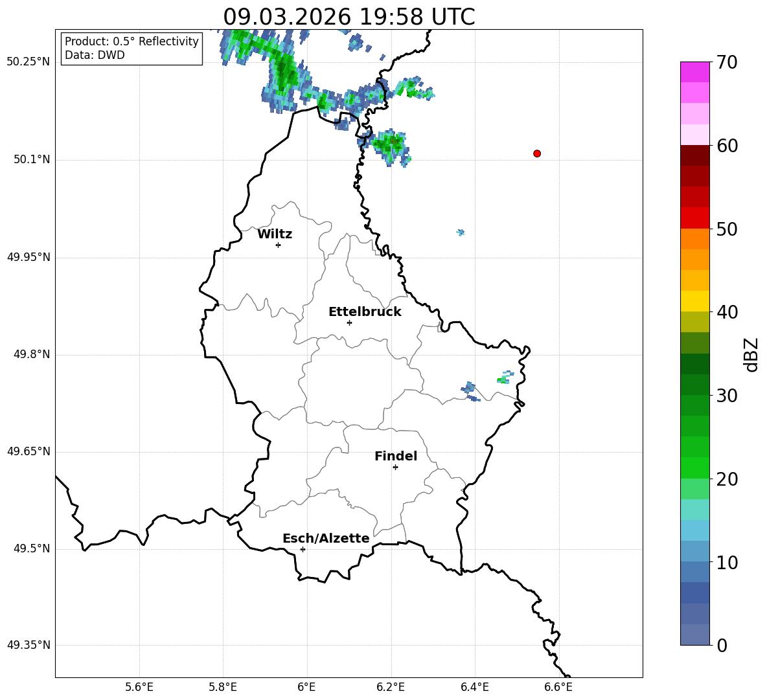The height and width of the screenshot is (700, 767).
Task: Click the orange colorbar swatch just below 50
Action: 695,239
